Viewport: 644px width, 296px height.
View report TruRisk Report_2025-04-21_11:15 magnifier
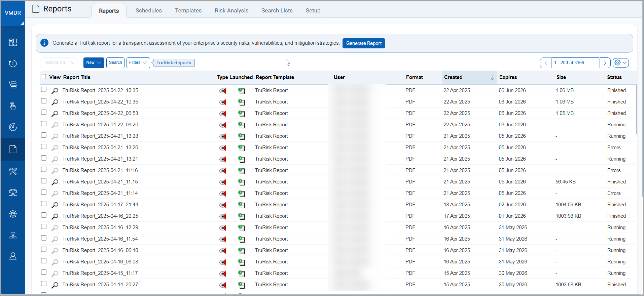tap(55, 182)
